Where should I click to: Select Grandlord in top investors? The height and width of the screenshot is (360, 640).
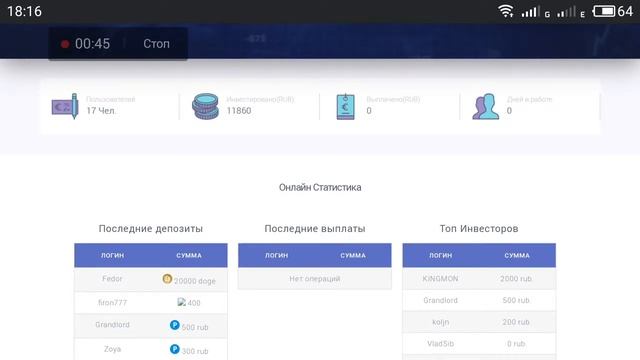440,300
